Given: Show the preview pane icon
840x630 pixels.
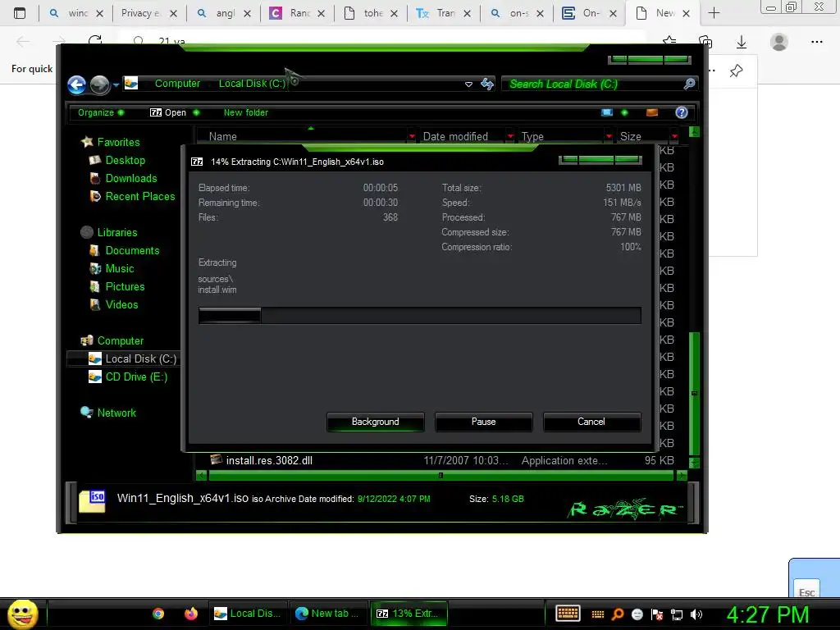Looking at the screenshot, I should pyautogui.click(x=652, y=112).
